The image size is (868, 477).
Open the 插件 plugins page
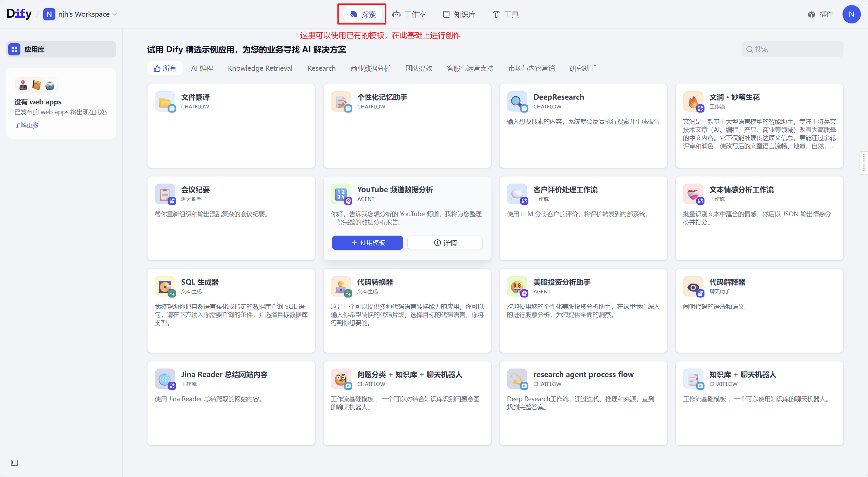click(x=820, y=14)
